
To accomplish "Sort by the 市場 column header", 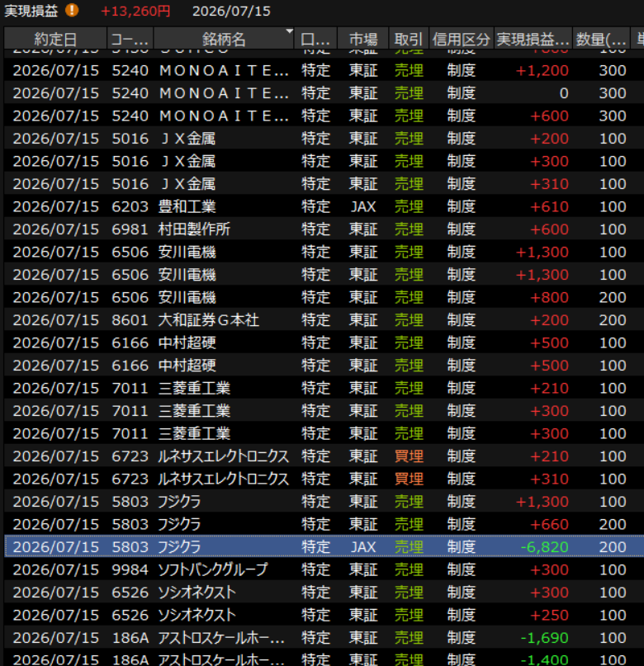I will click(363, 40).
